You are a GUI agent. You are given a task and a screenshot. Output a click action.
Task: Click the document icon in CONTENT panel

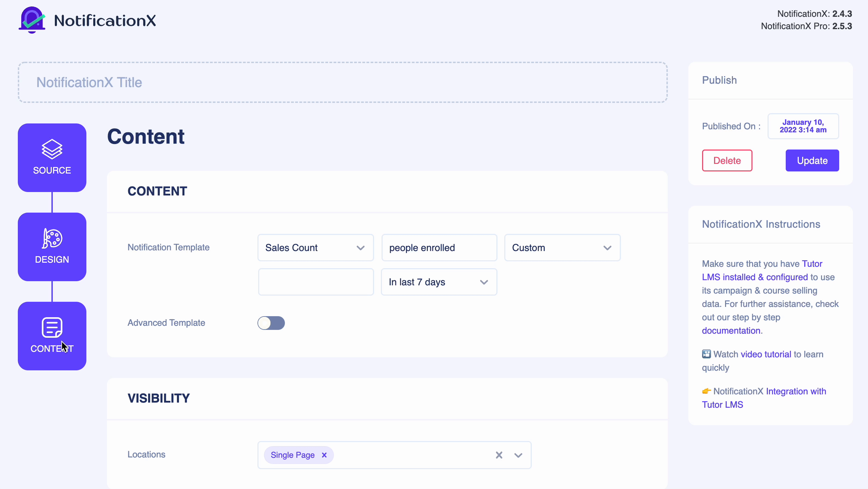[52, 327]
